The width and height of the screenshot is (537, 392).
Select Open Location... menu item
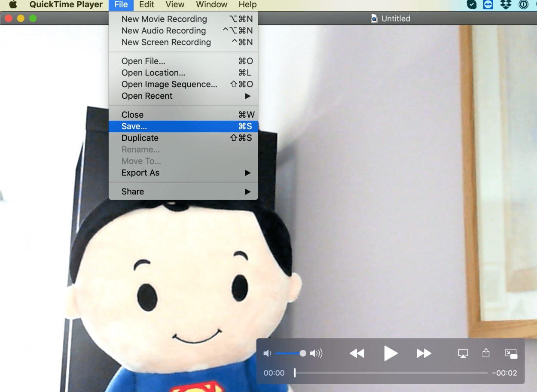click(183, 73)
